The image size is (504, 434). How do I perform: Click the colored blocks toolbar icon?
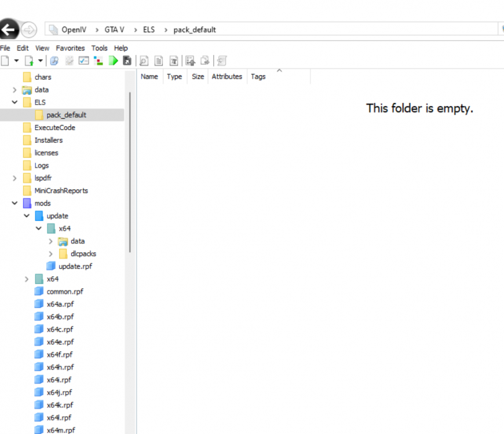point(98,61)
